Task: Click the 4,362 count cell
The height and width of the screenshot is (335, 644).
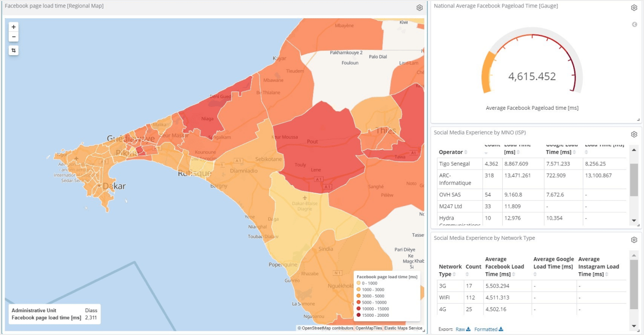Action: pos(491,164)
